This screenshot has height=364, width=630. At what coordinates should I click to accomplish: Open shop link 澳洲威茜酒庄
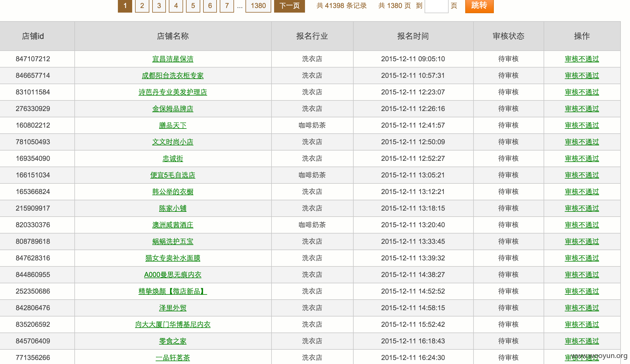[173, 225]
